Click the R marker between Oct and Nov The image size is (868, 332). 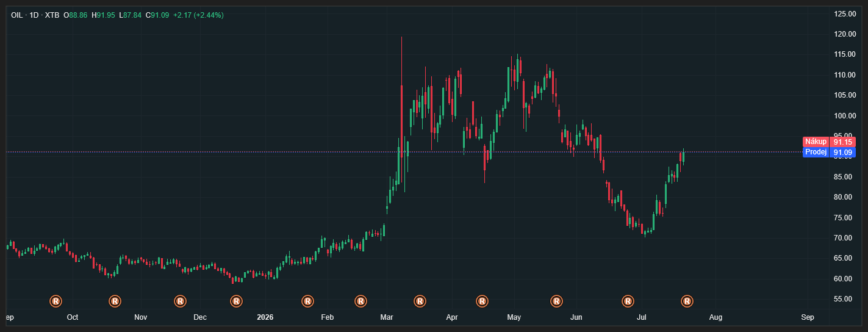115,301
